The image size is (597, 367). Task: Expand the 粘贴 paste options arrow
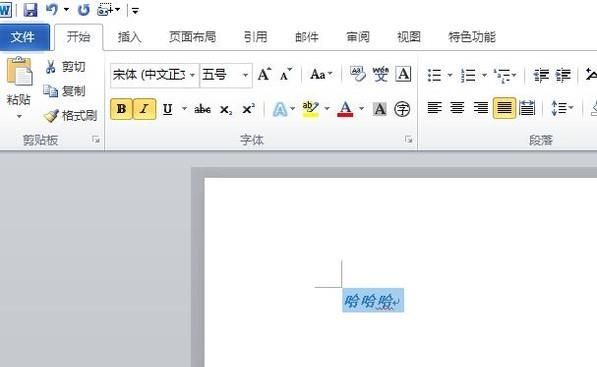pos(19,116)
